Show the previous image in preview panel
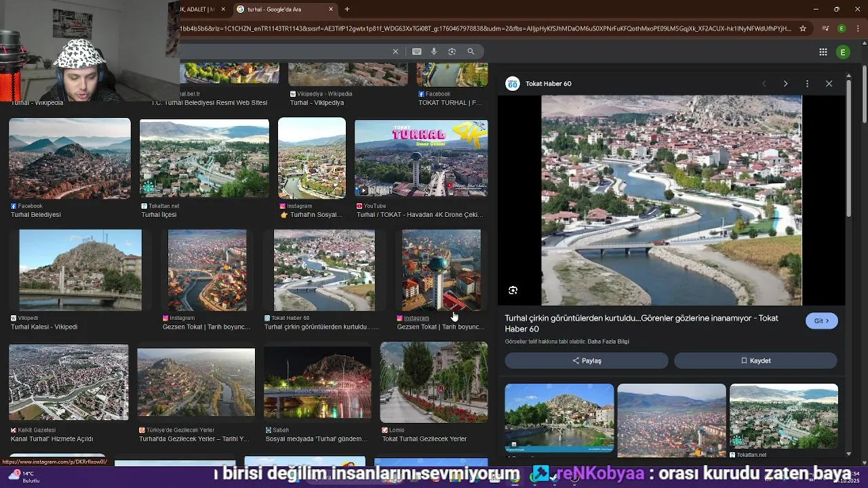The image size is (868, 488). [x=764, y=83]
